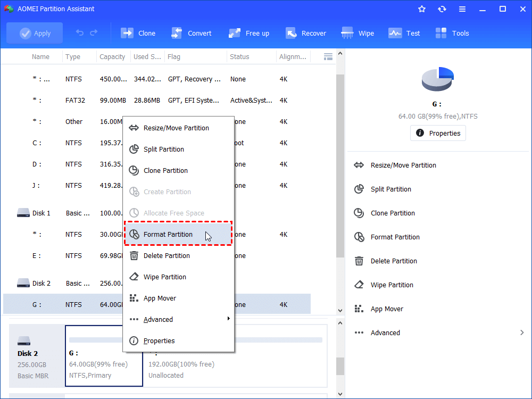The height and width of the screenshot is (399, 532).
Task: Click the Flag column header
Action: coord(174,57)
